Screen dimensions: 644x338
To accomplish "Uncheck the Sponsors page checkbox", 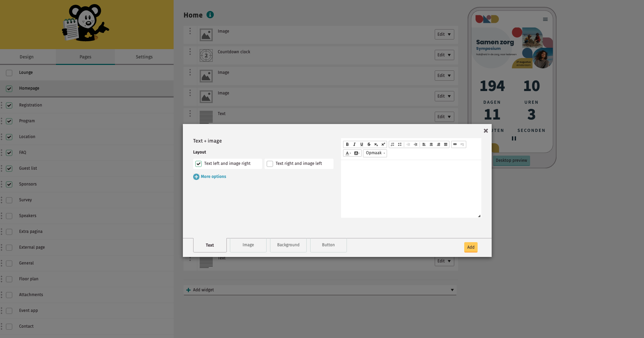I will (x=9, y=184).
